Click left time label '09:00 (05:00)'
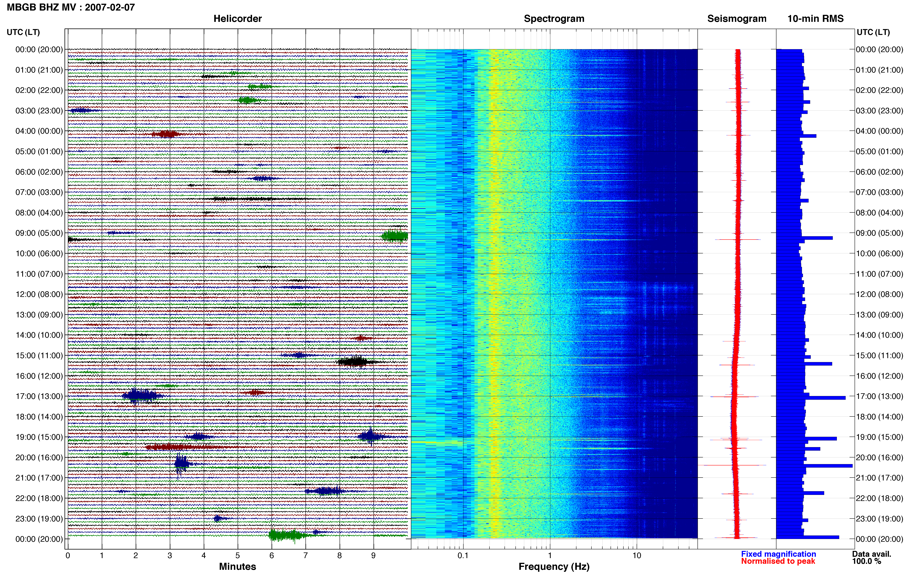The image size is (924, 578). (x=39, y=233)
